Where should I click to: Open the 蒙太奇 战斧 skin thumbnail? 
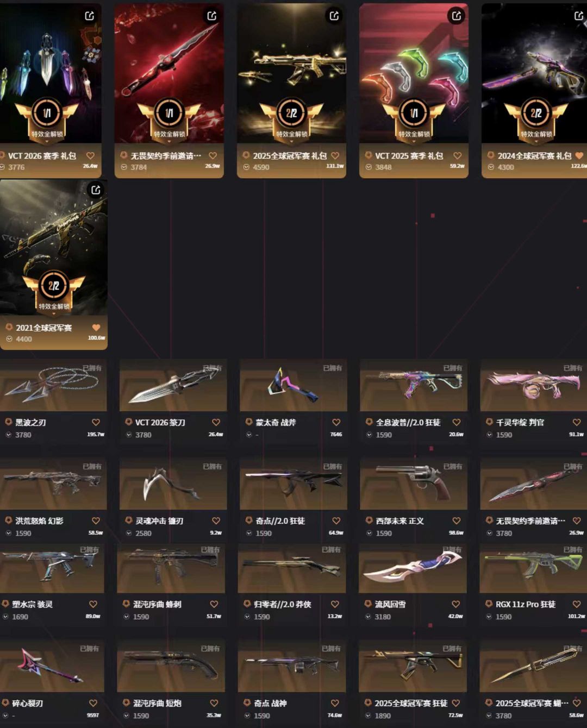click(x=293, y=385)
